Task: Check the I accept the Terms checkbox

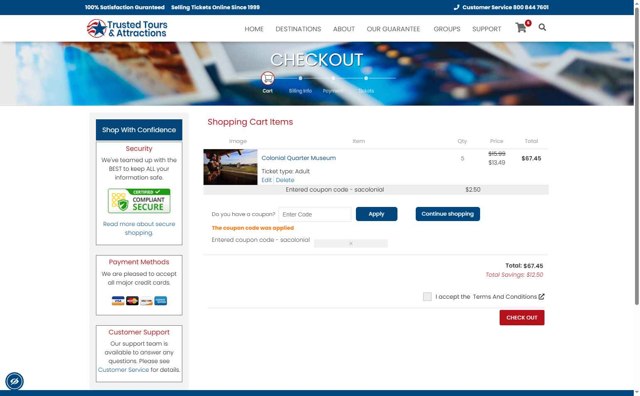Action: tap(427, 297)
